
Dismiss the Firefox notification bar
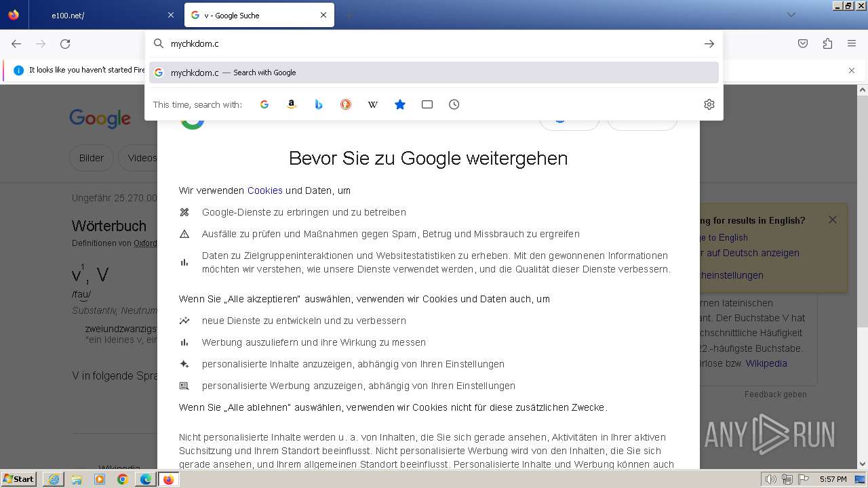852,70
